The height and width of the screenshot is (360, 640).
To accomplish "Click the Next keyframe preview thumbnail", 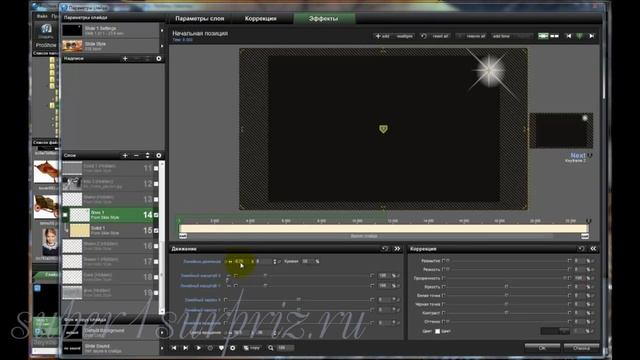I will 561,131.
